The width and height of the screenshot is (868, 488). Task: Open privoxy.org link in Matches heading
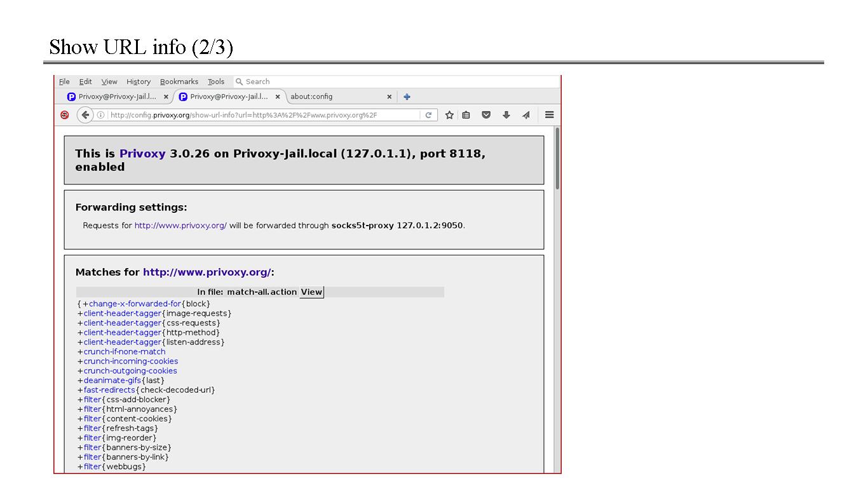click(x=207, y=272)
